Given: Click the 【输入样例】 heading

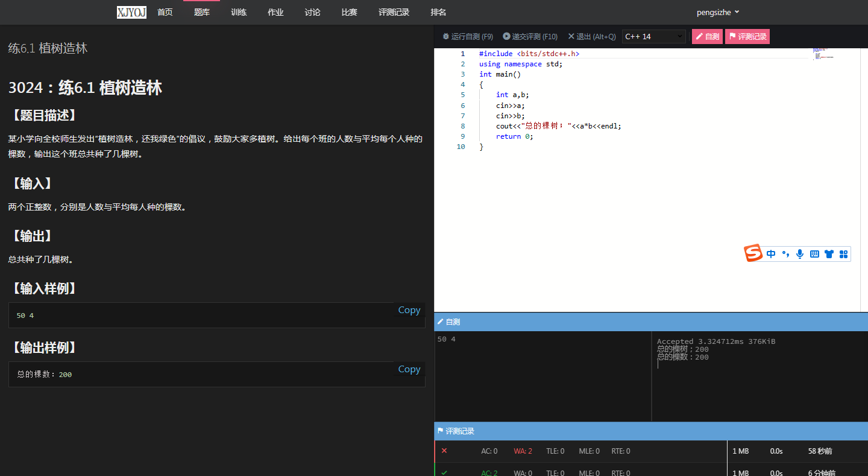Looking at the screenshot, I should pyautogui.click(x=44, y=289).
